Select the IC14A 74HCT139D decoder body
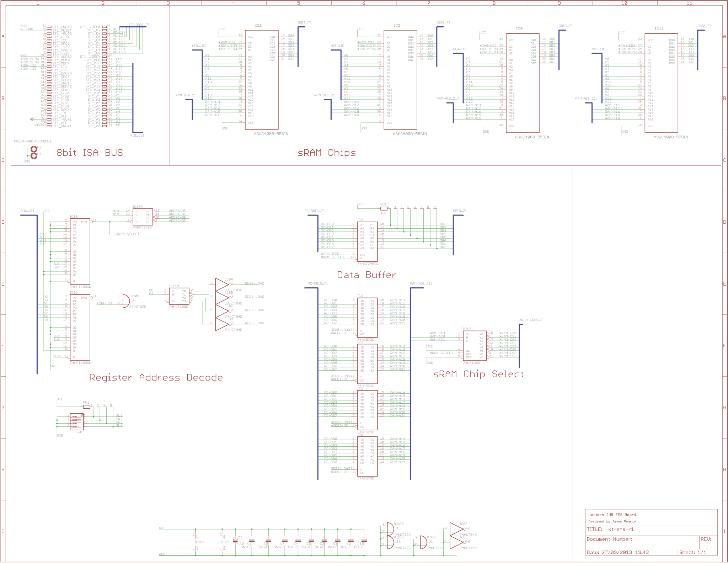 pos(179,296)
